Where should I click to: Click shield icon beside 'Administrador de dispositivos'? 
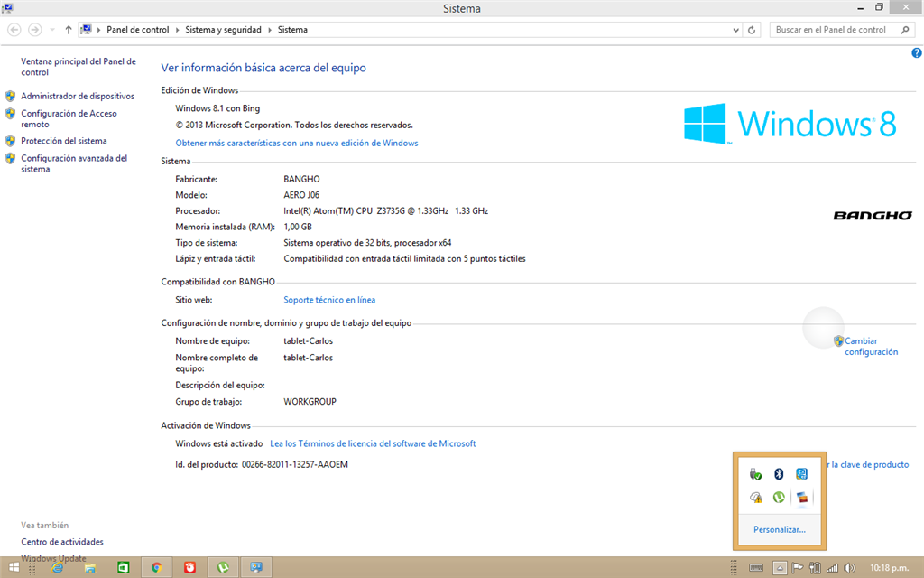tap(10, 96)
